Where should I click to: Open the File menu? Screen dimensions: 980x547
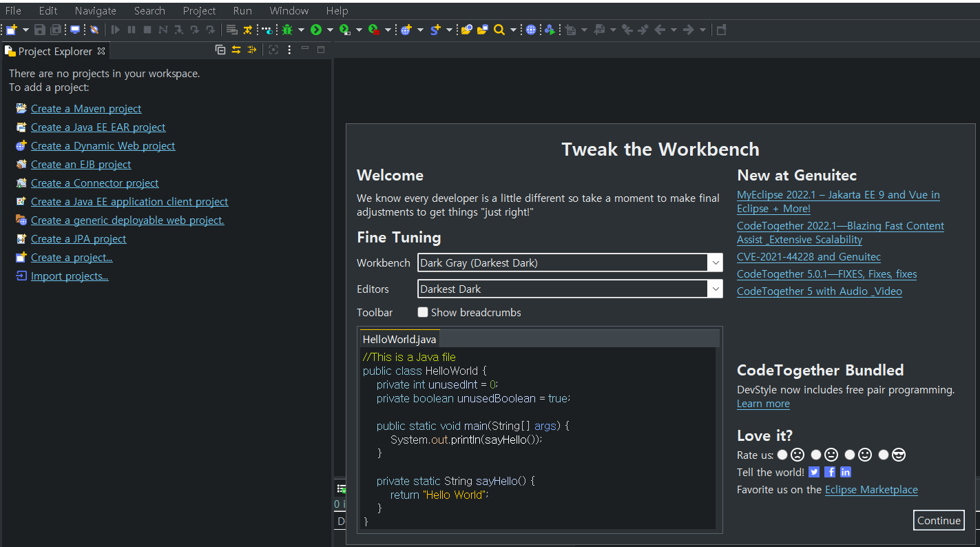[x=13, y=10]
